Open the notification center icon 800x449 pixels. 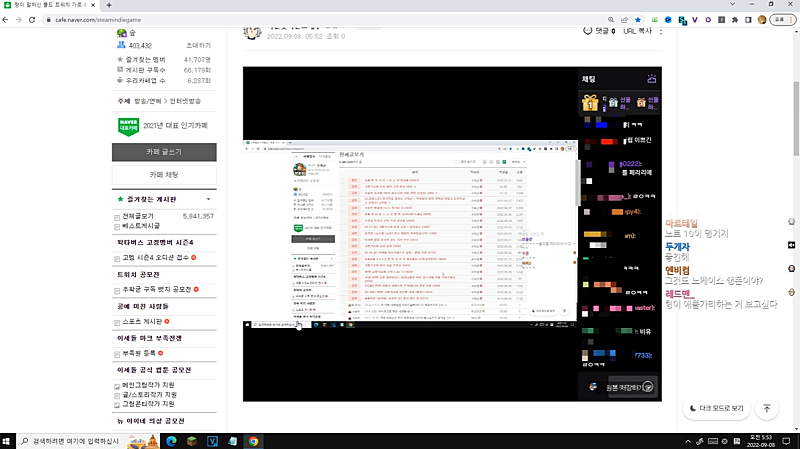786,441
